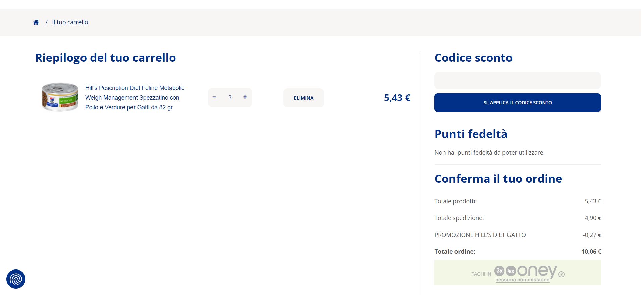Open the Hill's cat food can thumbnail

(x=60, y=97)
